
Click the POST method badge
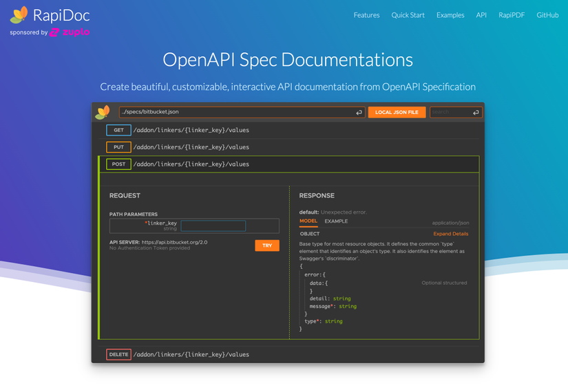point(118,164)
